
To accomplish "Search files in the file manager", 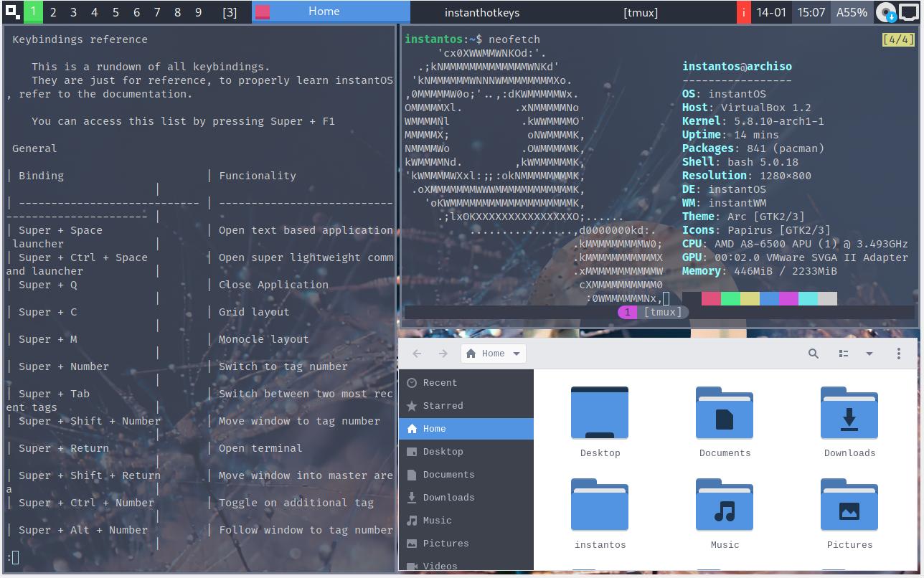I will tap(814, 354).
